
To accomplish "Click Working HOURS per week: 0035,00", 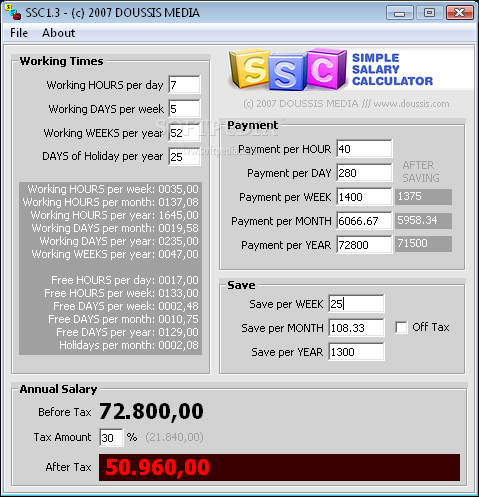I will [x=113, y=189].
